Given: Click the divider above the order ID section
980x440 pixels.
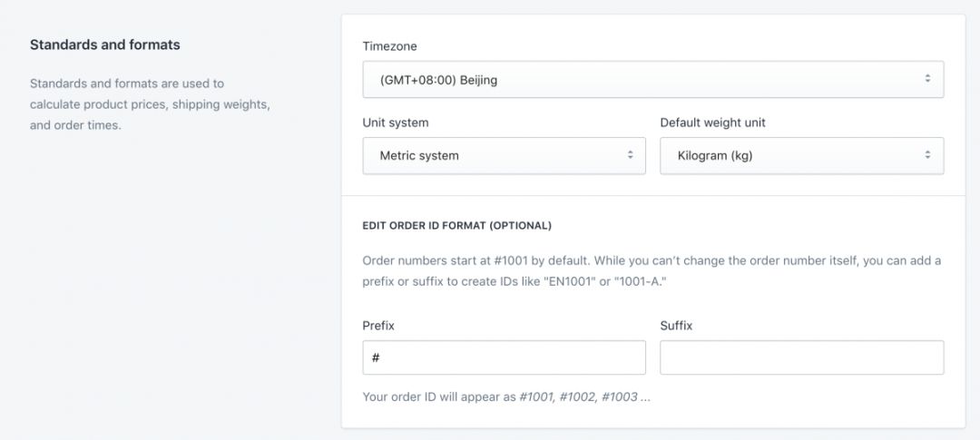Looking at the screenshot, I should (x=653, y=196).
